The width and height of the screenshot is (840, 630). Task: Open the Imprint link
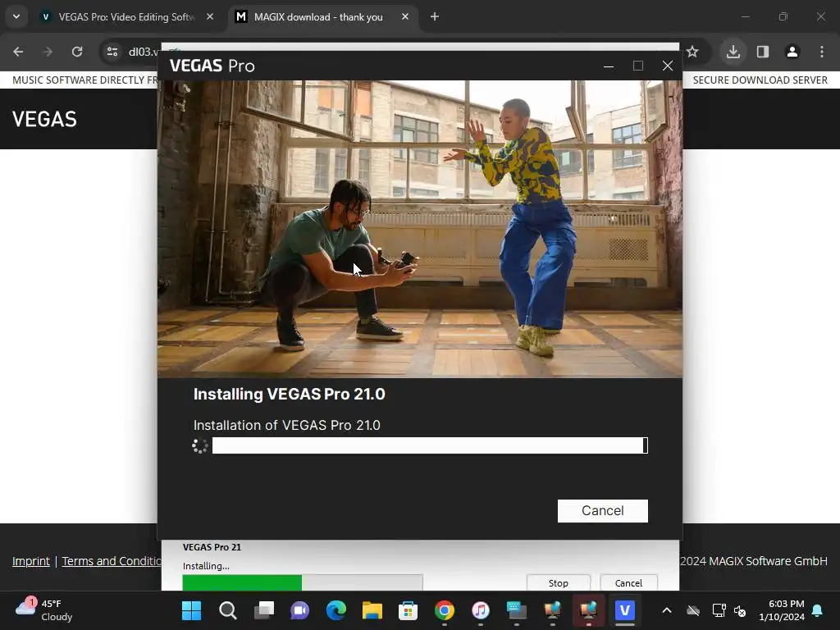click(31, 561)
